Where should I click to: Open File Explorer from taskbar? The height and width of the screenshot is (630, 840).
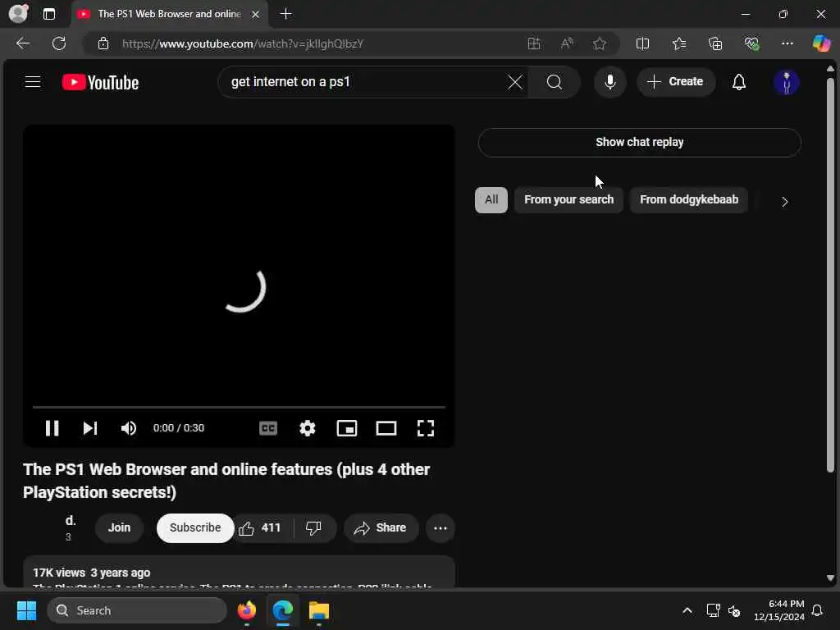click(x=319, y=610)
